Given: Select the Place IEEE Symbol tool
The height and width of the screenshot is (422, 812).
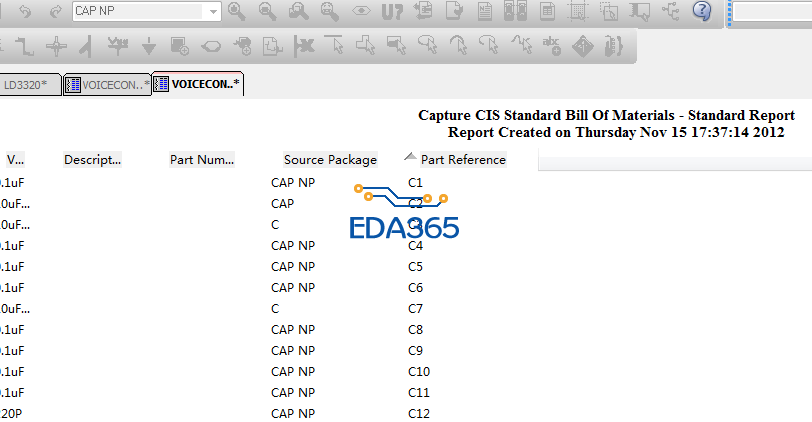Looking at the screenshot, I should tap(583, 47).
